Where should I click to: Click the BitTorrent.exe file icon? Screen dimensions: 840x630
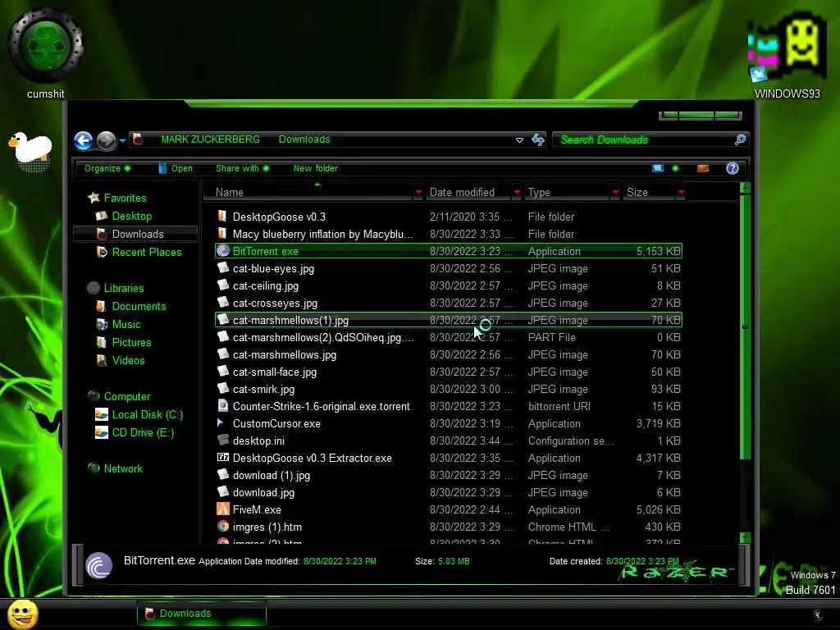223,251
